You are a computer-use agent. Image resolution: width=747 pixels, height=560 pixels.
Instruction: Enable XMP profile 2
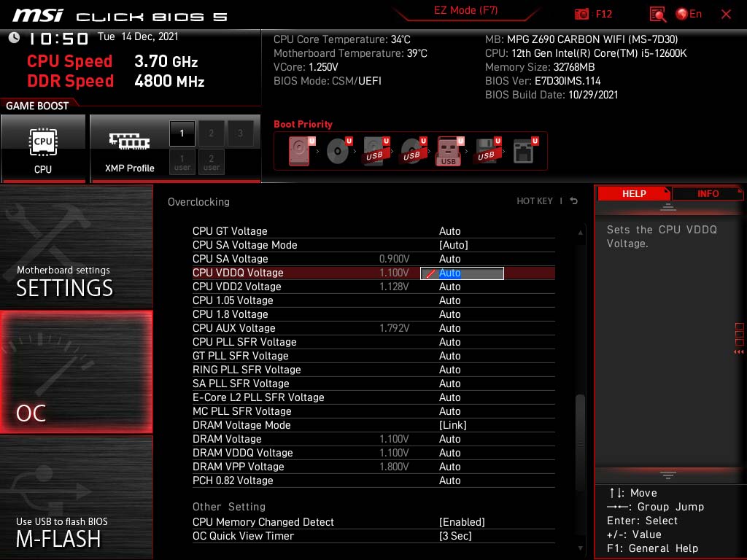click(x=211, y=133)
